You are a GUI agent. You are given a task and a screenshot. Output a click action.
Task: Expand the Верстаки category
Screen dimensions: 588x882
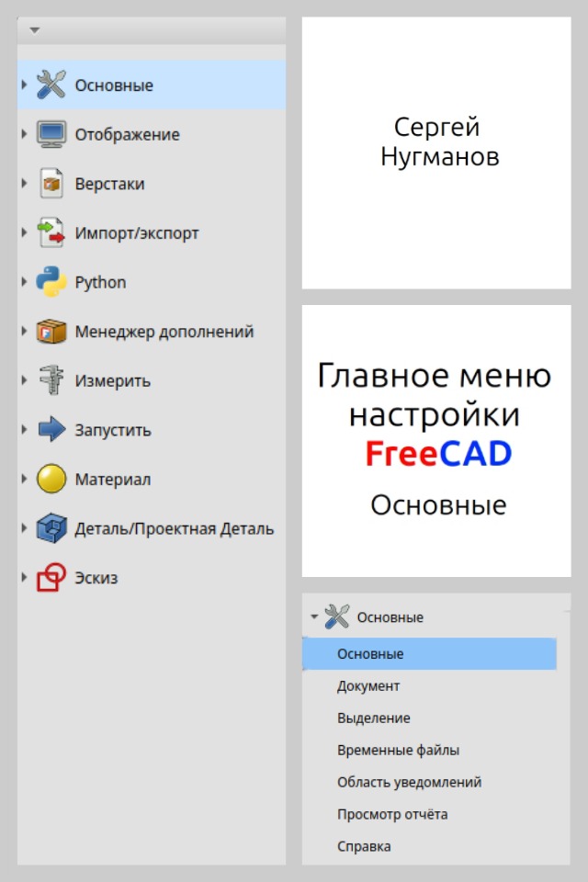tap(24, 184)
